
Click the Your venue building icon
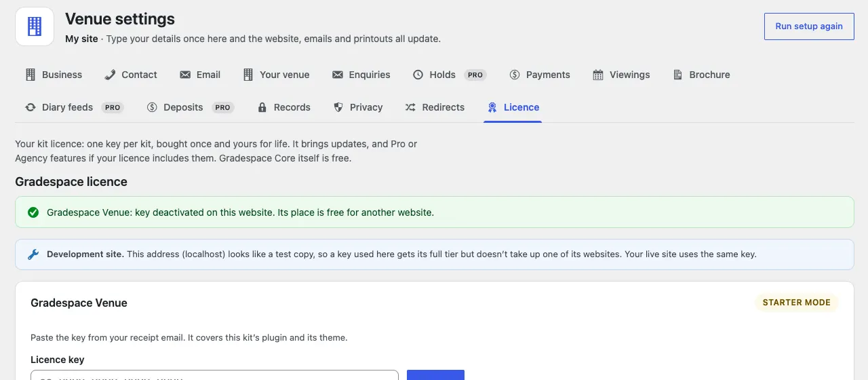tap(248, 75)
